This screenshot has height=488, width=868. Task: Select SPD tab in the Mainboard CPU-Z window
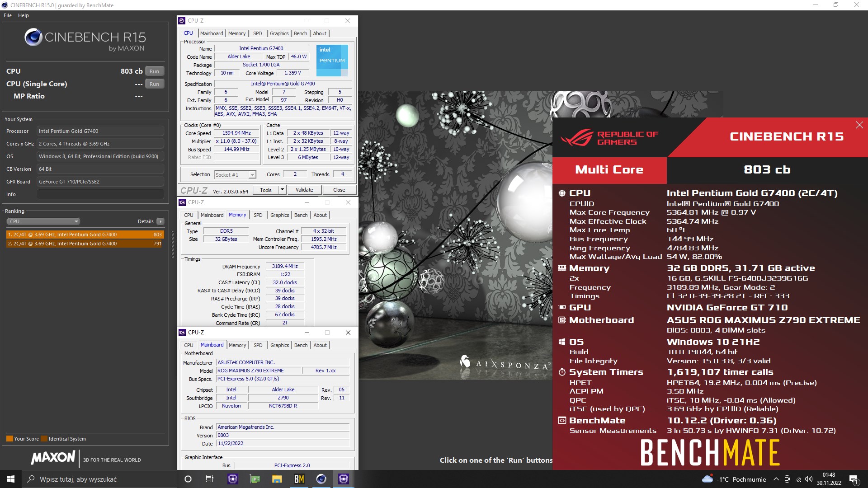(x=258, y=345)
